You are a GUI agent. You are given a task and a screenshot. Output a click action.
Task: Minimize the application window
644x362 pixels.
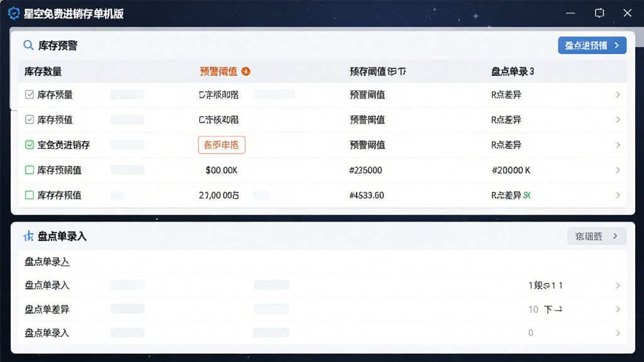(570, 13)
